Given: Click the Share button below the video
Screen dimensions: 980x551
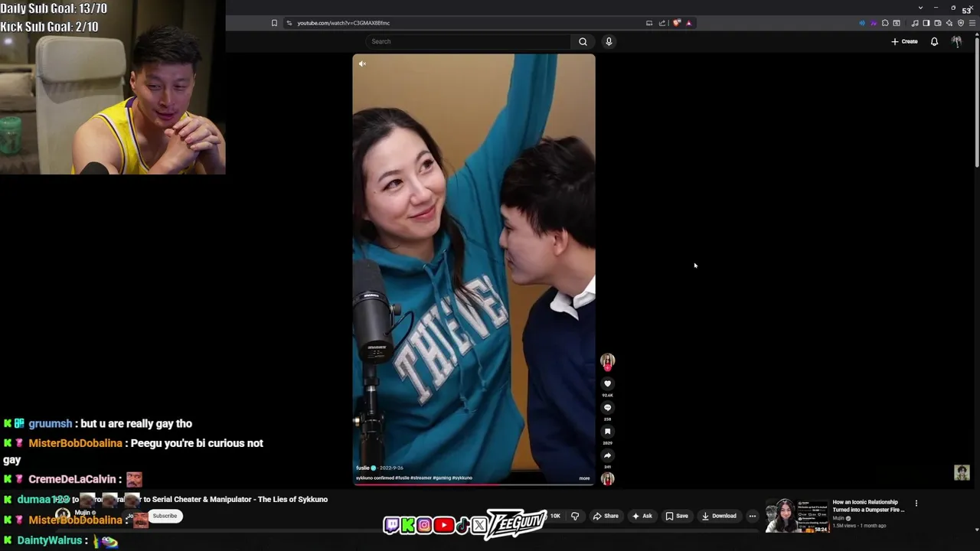Looking at the screenshot, I should click(606, 516).
